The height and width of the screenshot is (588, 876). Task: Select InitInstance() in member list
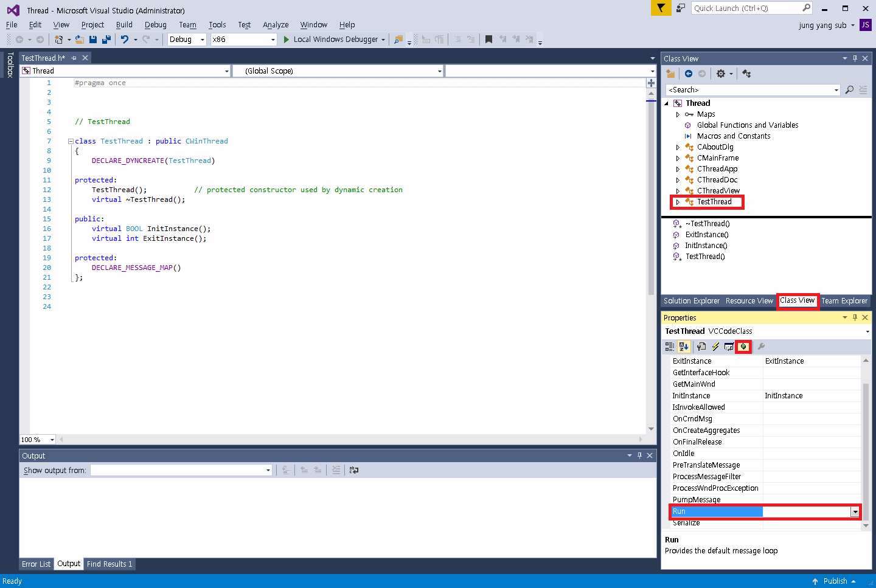point(706,246)
